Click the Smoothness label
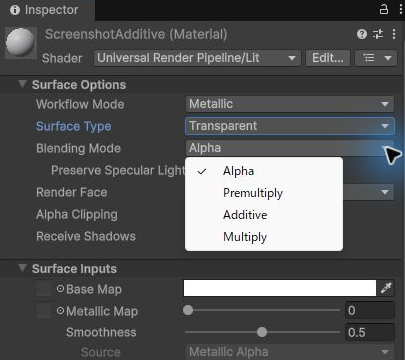 [x=101, y=332]
